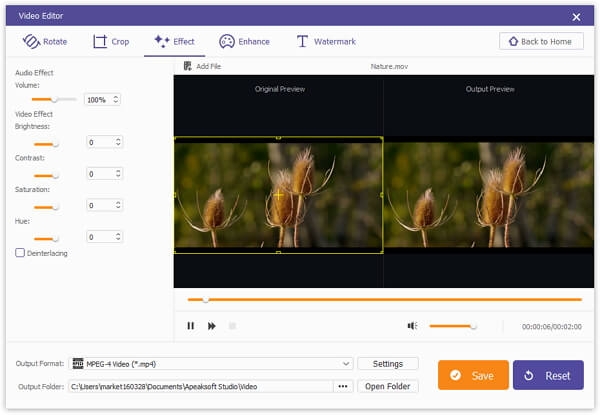
Task: Mute audio with the speaker icon
Action: (412, 326)
